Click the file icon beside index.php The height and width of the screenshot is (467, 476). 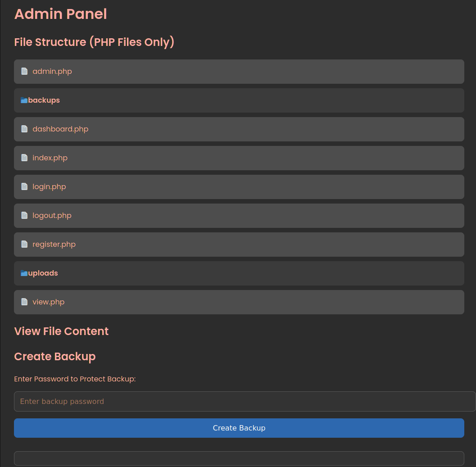24,158
